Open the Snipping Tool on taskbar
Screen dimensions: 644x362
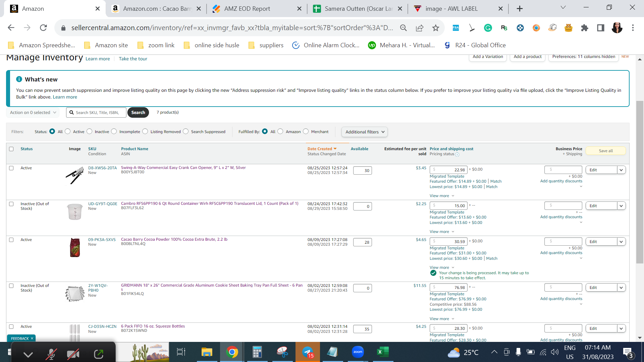282,352
